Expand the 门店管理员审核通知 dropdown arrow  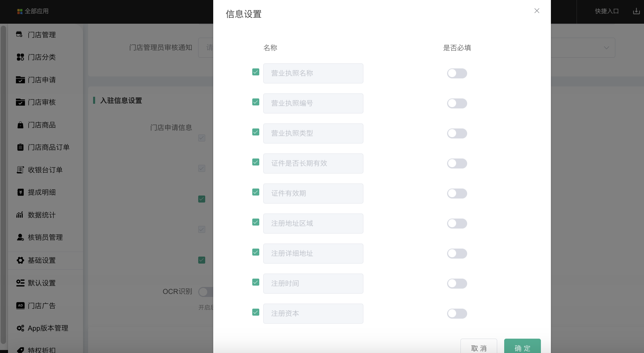[606, 48]
